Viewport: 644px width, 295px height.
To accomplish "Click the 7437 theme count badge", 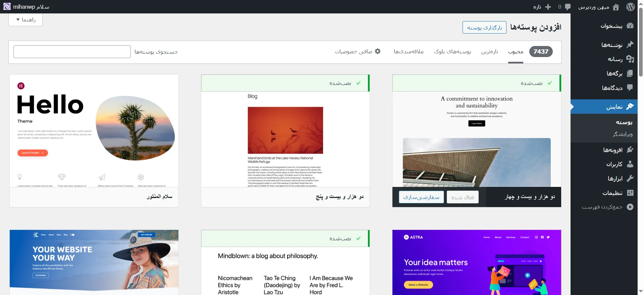I will [541, 51].
